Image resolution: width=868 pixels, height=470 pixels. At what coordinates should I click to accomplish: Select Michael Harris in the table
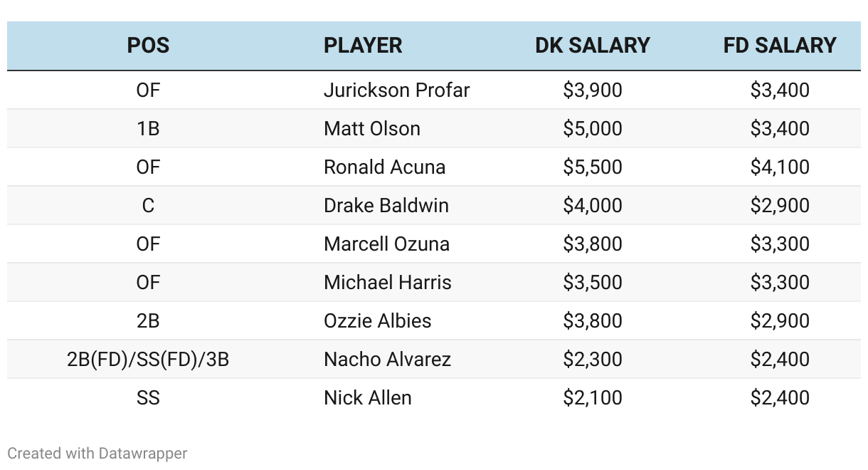(x=388, y=283)
